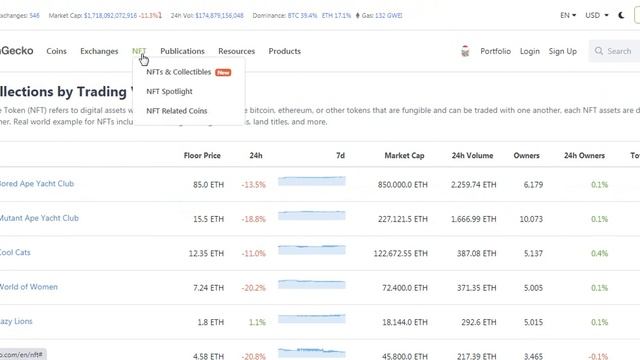Click the Sign Up link
640x360 pixels.
[562, 51]
